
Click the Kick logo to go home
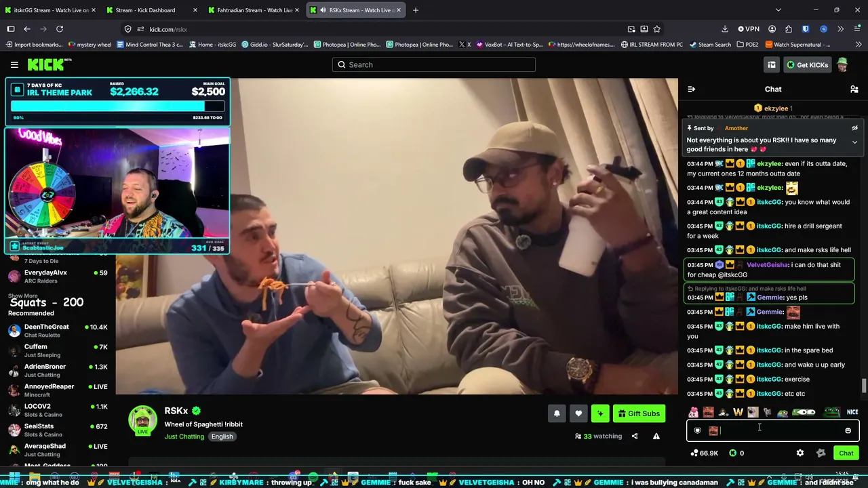click(x=50, y=64)
